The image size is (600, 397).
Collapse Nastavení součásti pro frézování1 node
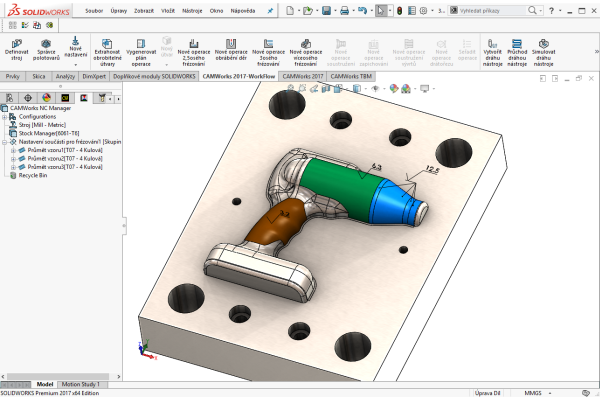(5, 142)
